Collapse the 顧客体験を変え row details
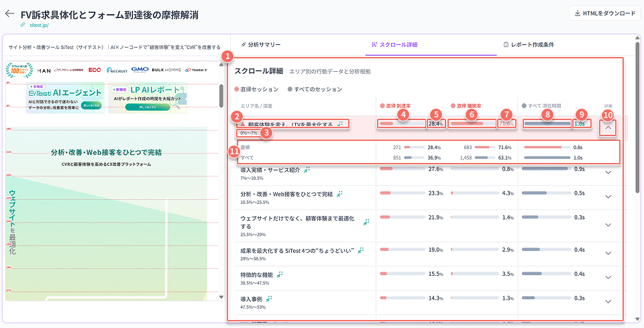644x328 pixels. (x=608, y=127)
